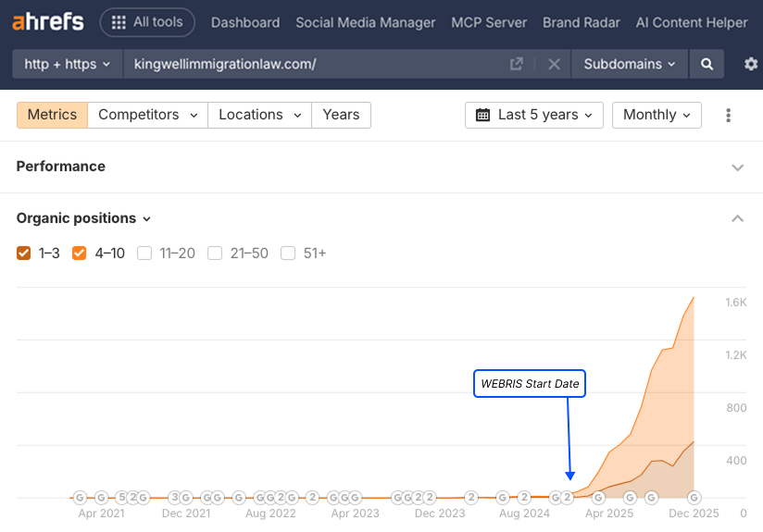The width and height of the screenshot is (763, 532).
Task: Open URL in new tab icon
Action: click(x=517, y=64)
